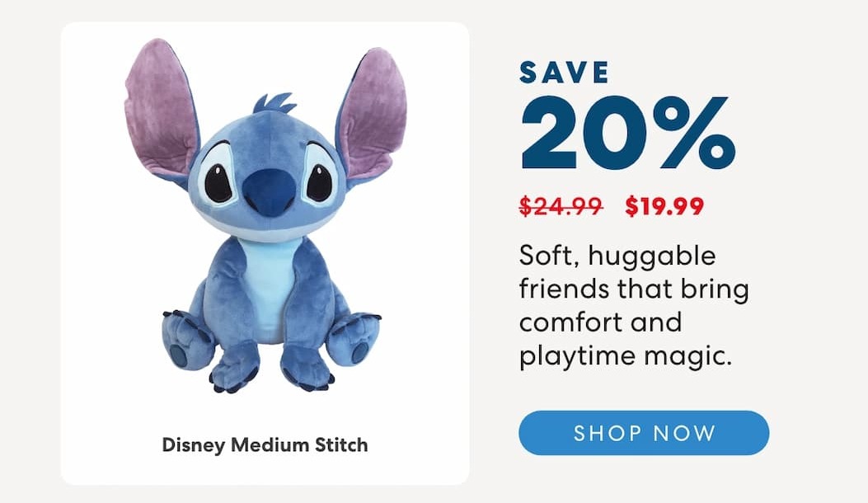
Task: Click the crossed-out $24.99 original price
Action: 561,206
